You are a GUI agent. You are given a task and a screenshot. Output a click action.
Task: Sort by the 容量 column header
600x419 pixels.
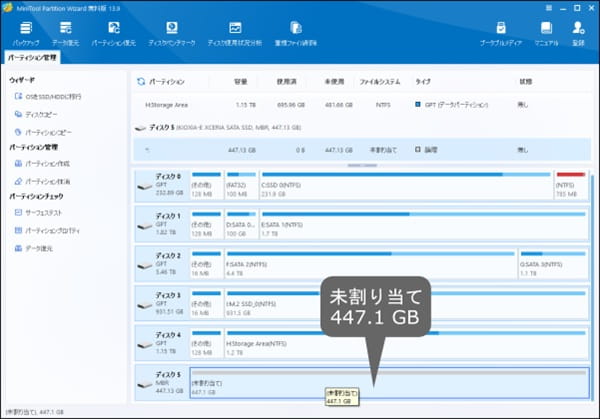pos(241,82)
